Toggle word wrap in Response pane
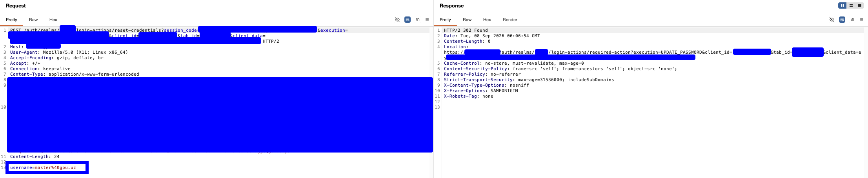Image resolution: width=868 pixels, height=178 pixels. pos(842,20)
